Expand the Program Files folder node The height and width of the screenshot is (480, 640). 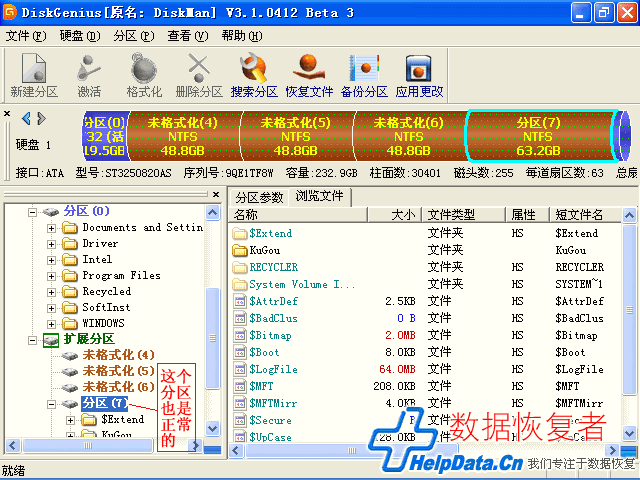51,276
